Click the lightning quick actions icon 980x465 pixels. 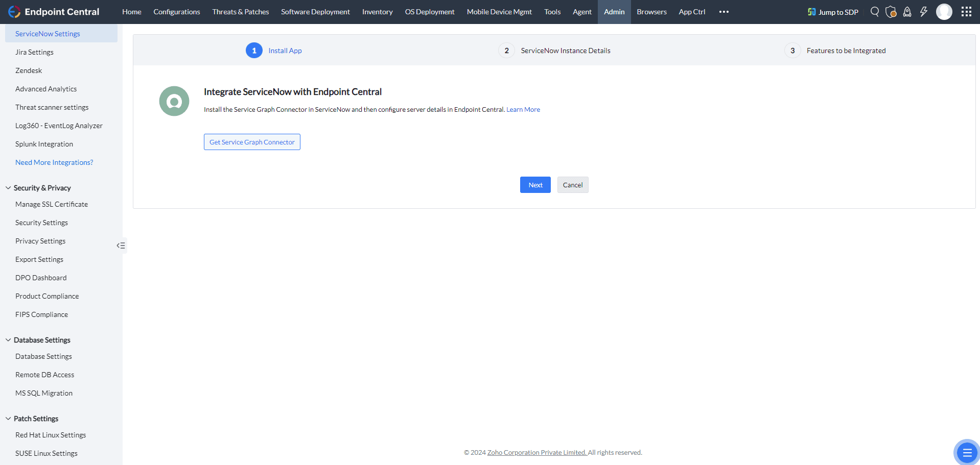click(924, 12)
